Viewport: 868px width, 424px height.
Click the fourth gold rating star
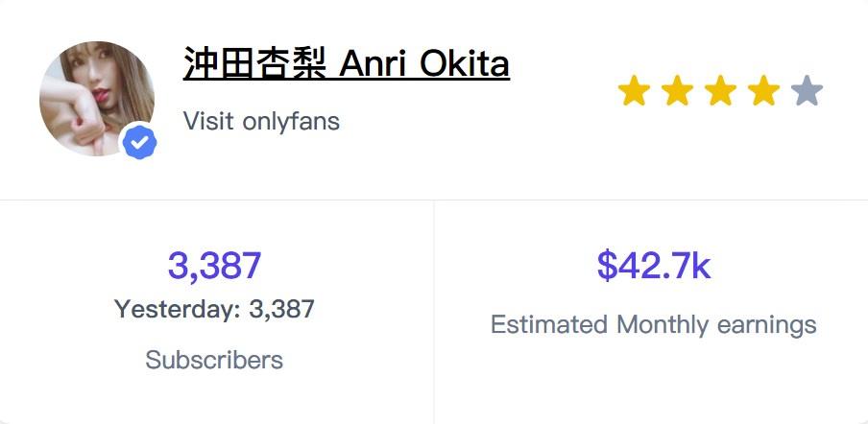pos(763,91)
